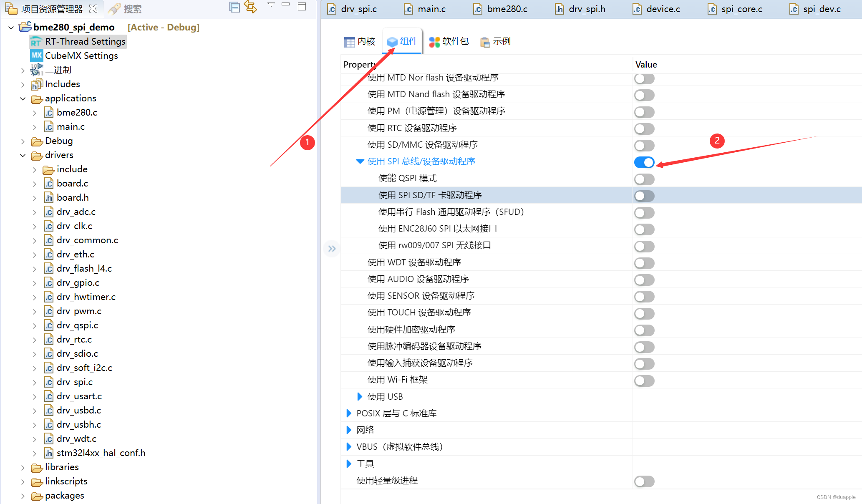Toggle 使用 SPI SD/TF 卡驱动程序 switch
Viewport: 862px width, 504px height.
[x=645, y=194]
